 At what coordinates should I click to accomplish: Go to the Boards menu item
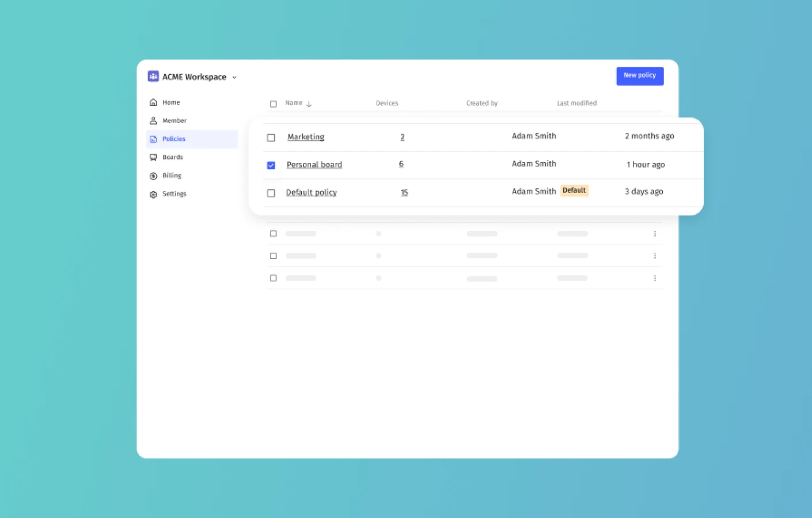[x=173, y=157]
